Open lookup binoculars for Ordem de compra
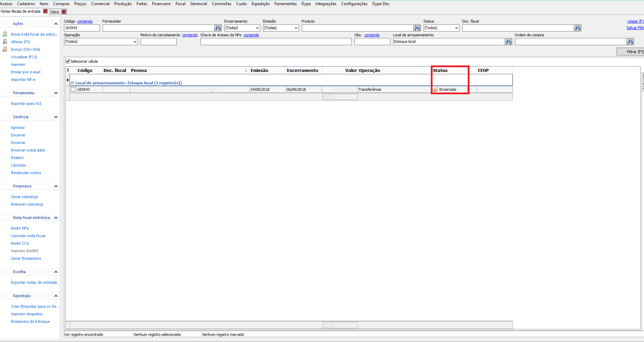644x342 pixels. pos(630,41)
